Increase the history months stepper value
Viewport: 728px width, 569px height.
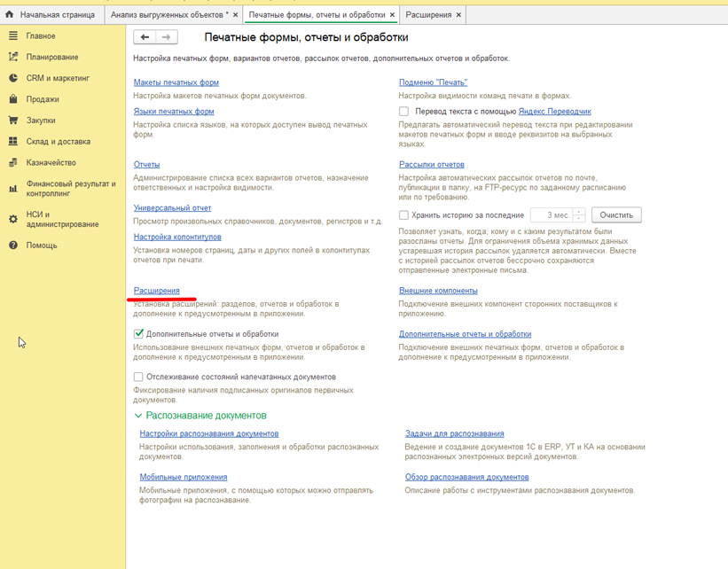(x=578, y=212)
